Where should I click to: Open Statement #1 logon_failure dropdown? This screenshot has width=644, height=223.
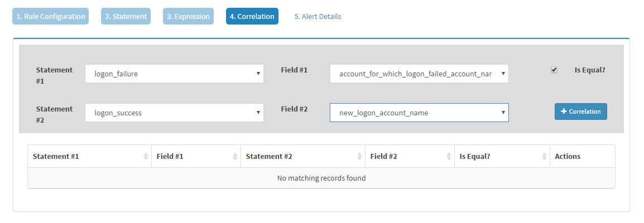click(174, 74)
